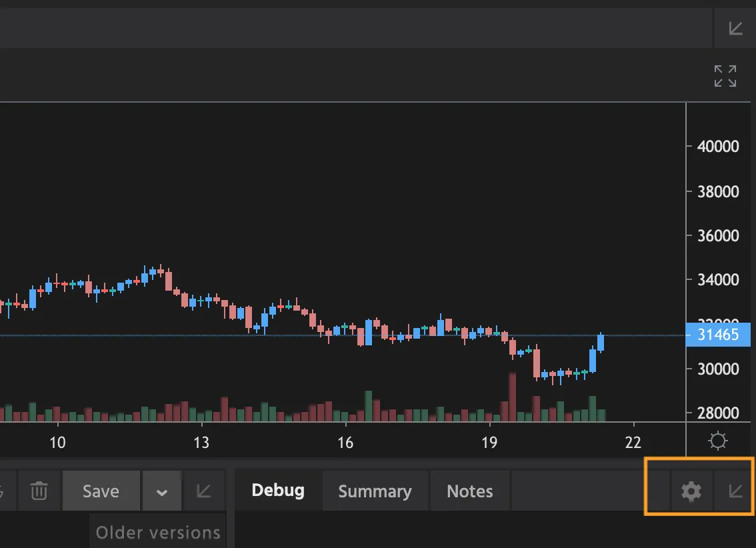
Task: Choose the Older versions menu entry
Action: pos(157,532)
